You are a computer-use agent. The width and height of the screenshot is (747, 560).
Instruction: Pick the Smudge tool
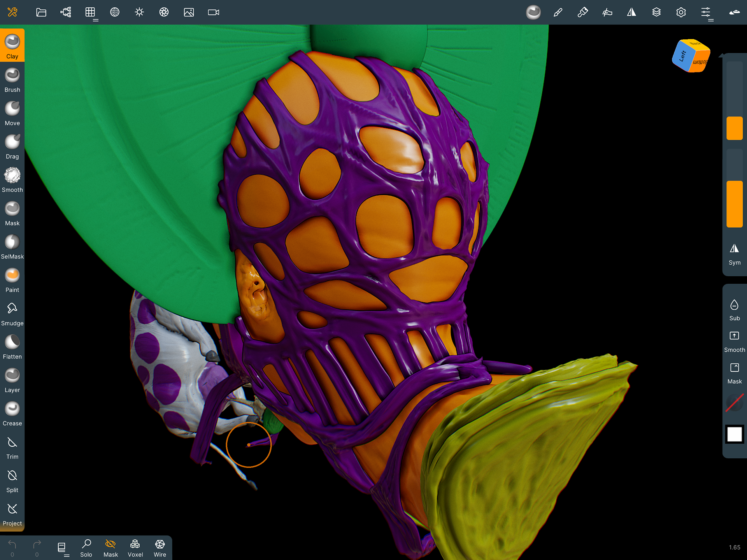coord(12,313)
